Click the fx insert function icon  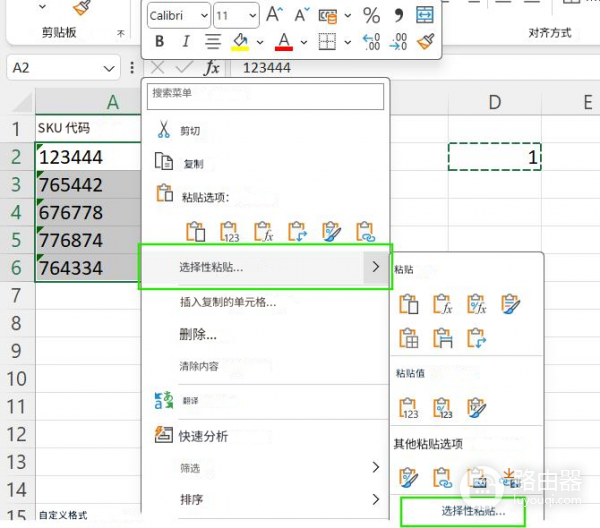[x=212, y=68]
